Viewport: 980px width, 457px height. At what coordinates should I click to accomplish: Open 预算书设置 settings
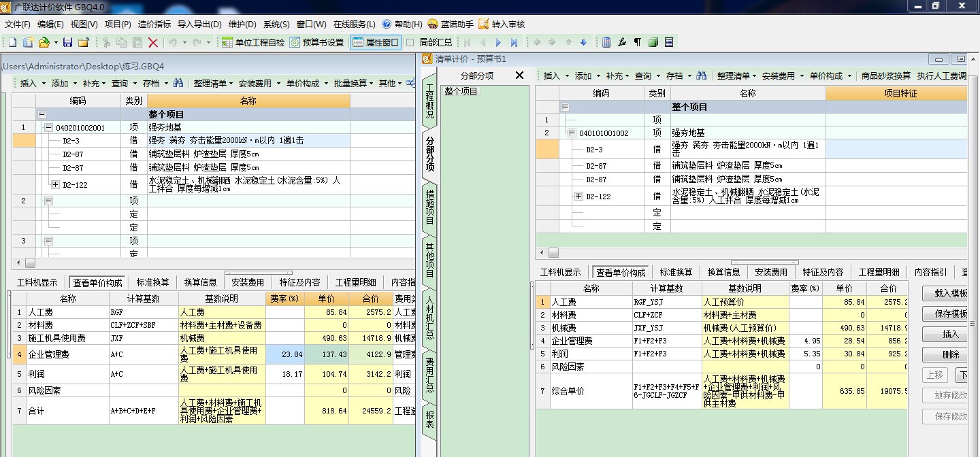tap(317, 42)
